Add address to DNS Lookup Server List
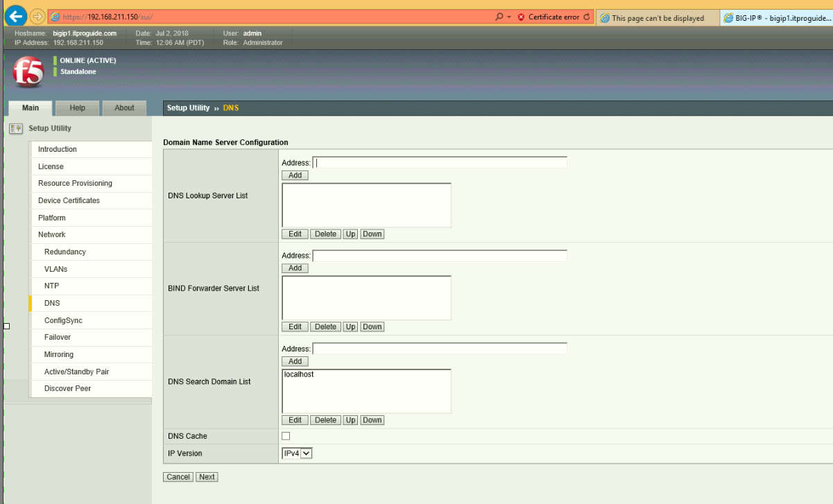Image resolution: width=833 pixels, height=504 pixels. [295, 175]
